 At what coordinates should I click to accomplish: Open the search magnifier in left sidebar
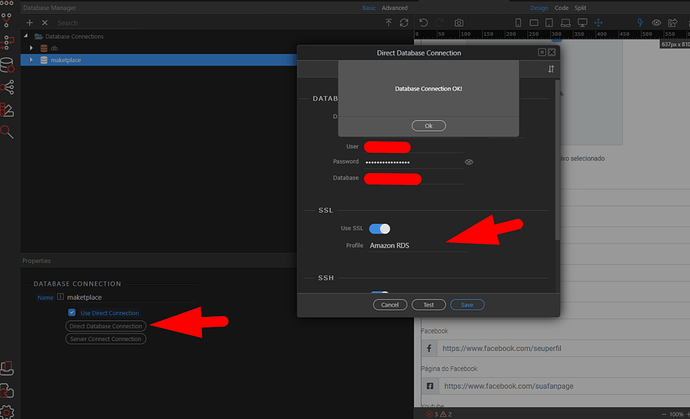7,132
